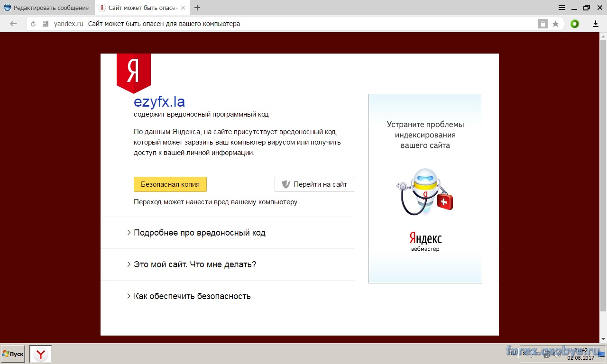Minimize the browser window
The image size is (607, 364).
click(x=575, y=8)
